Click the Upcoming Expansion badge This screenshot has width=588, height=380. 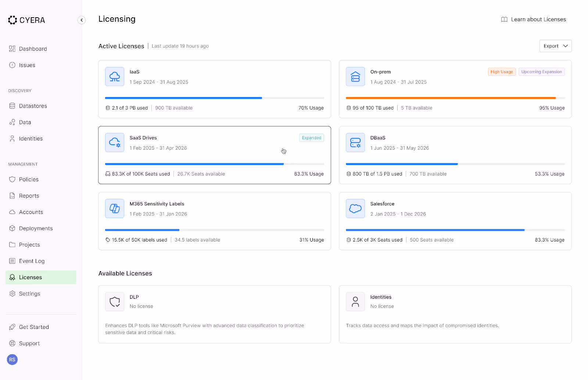pos(541,72)
